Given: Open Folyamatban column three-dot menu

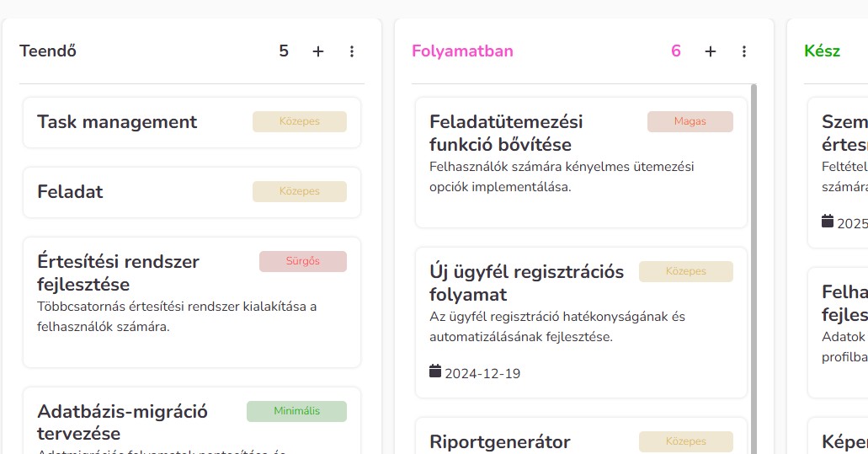Looking at the screenshot, I should [744, 51].
